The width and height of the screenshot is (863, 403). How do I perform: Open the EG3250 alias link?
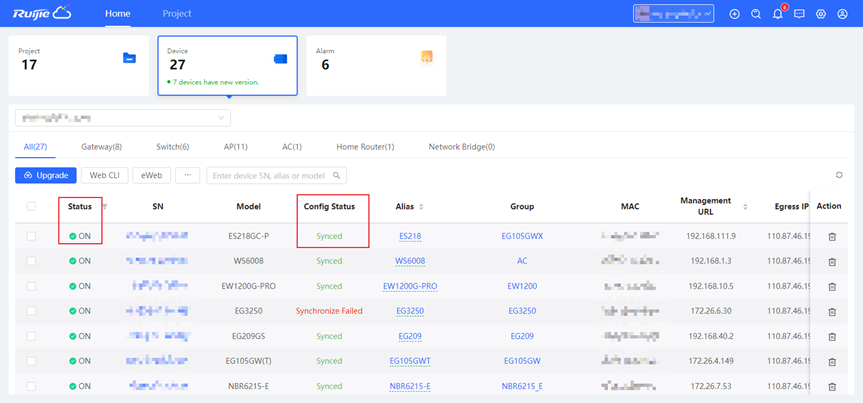pos(410,311)
